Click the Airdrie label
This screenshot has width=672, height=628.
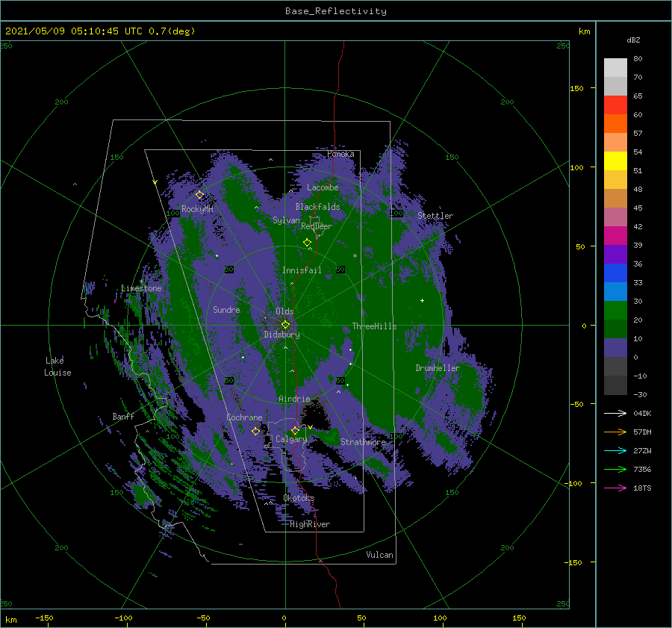[294, 399]
